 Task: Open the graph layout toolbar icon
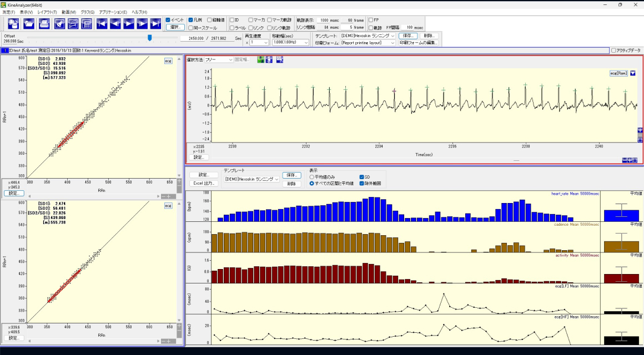pyautogui.click(x=73, y=23)
